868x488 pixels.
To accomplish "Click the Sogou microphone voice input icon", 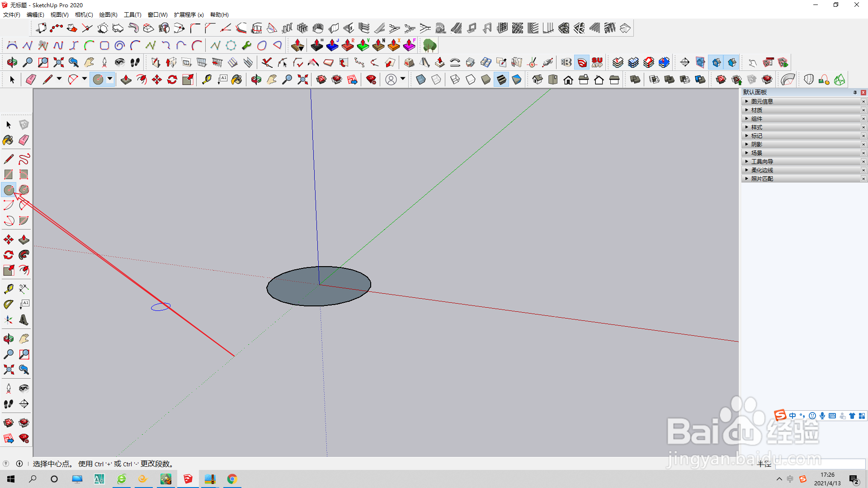I will coord(822,416).
